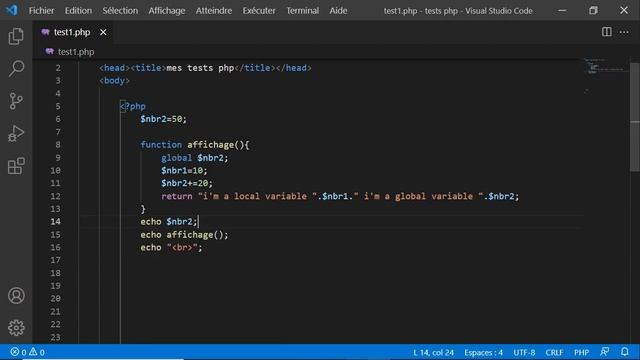Click the '<body>' tag on line 3
The image size is (640, 360).
pos(114,81)
